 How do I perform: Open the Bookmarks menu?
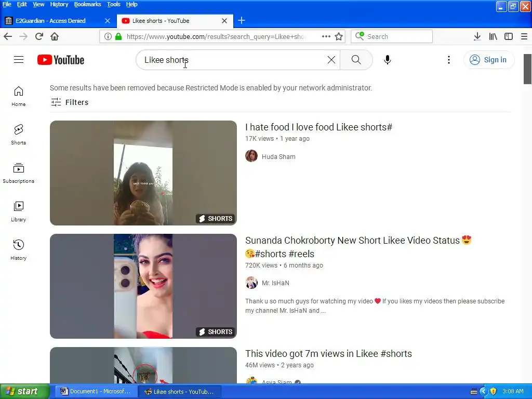(87, 4)
